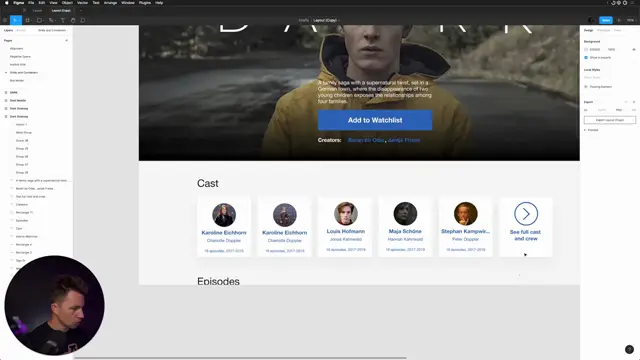Open the export scale 2x dropdown
640x360 pixels.
click(x=587, y=110)
